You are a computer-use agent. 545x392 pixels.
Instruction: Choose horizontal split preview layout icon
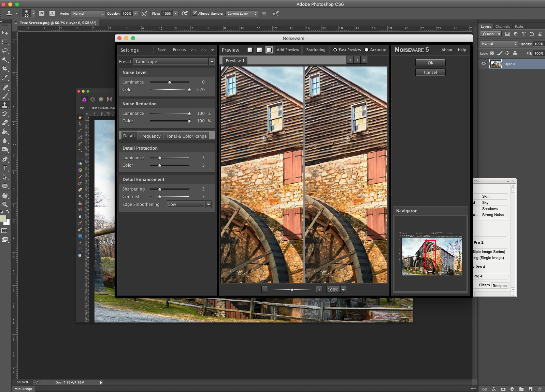click(x=259, y=50)
